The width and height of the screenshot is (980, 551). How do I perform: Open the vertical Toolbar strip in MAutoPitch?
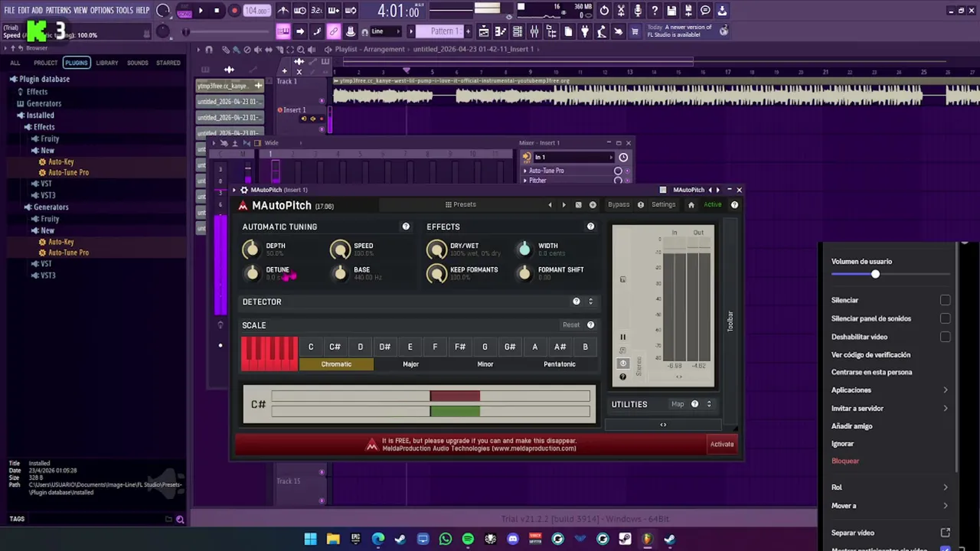[730, 321]
